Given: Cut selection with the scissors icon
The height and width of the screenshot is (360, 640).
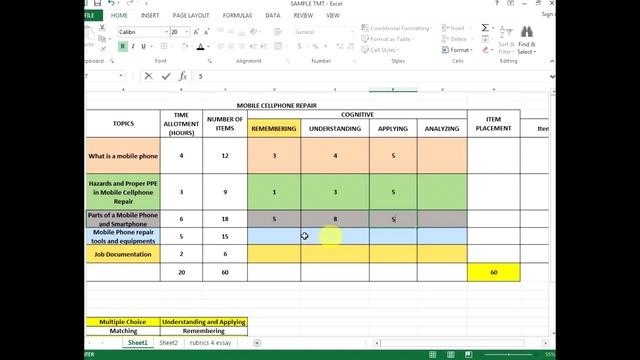Looking at the screenshot, I should point(102,28).
